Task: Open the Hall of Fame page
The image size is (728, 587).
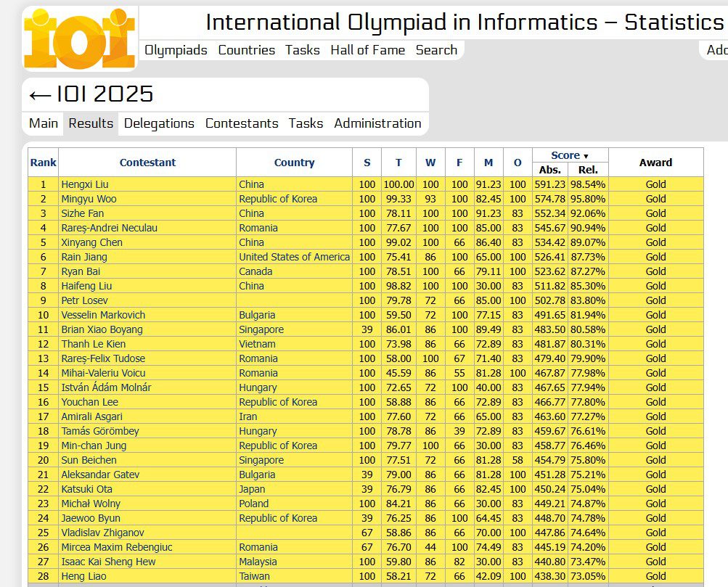Action: pyautogui.click(x=367, y=50)
